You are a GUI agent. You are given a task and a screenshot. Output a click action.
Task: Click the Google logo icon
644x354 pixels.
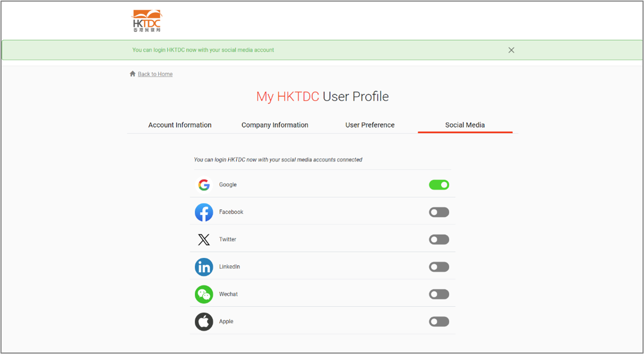pyautogui.click(x=204, y=185)
